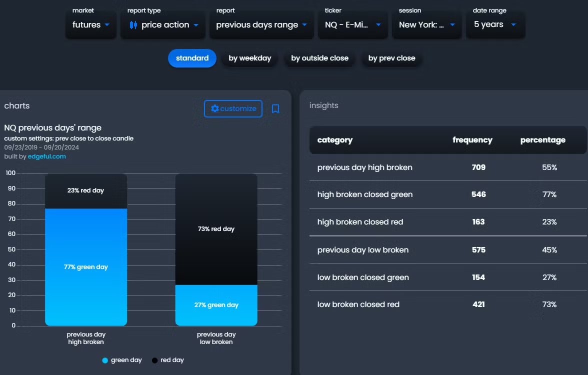Open the report type price action dropdown
The width and height of the screenshot is (588, 375).
[163, 25]
